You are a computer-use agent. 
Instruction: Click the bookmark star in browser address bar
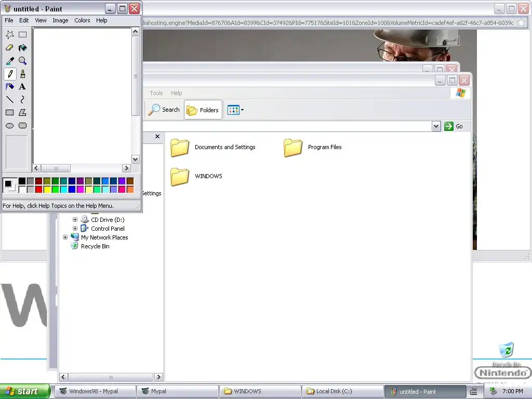click(x=521, y=23)
